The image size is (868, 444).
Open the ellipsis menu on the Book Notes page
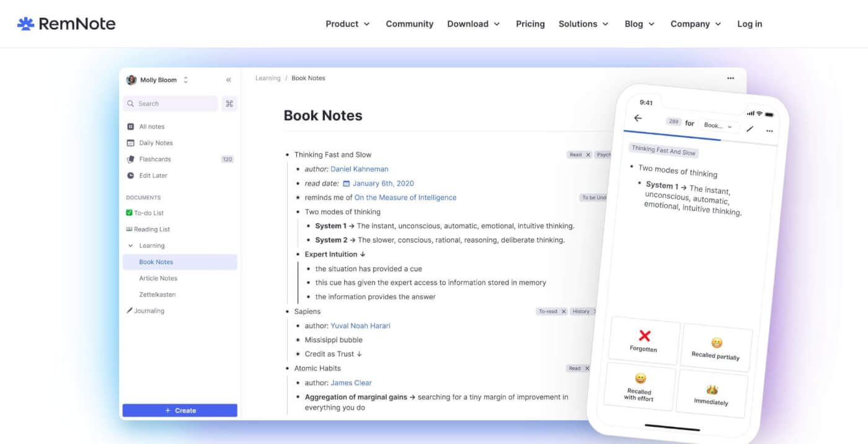click(730, 78)
